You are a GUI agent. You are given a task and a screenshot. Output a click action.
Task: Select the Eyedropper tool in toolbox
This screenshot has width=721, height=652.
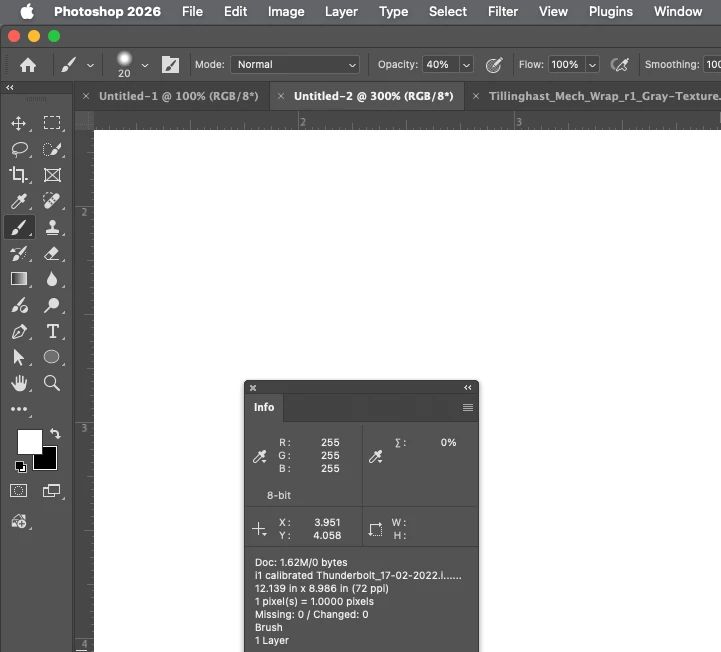click(19, 201)
